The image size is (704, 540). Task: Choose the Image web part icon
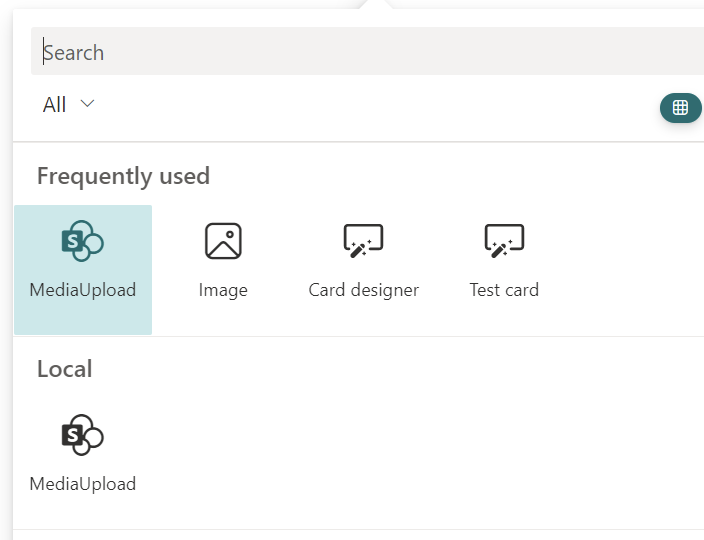[x=223, y=242]
